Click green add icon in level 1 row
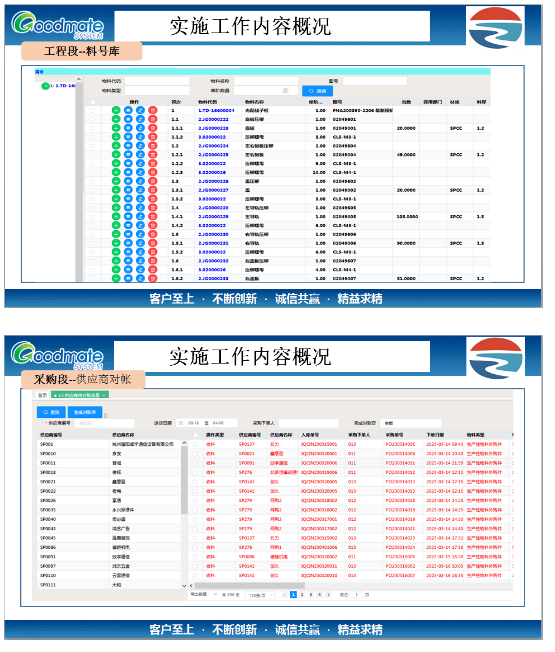 (x=116, y=111)
